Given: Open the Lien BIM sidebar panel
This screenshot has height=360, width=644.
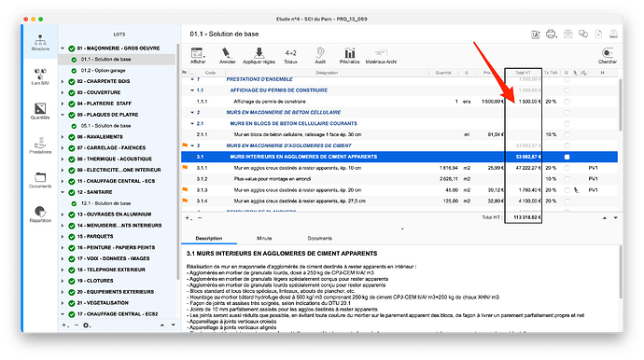Looking at the screenshot, I should click(x=40, y=76).
